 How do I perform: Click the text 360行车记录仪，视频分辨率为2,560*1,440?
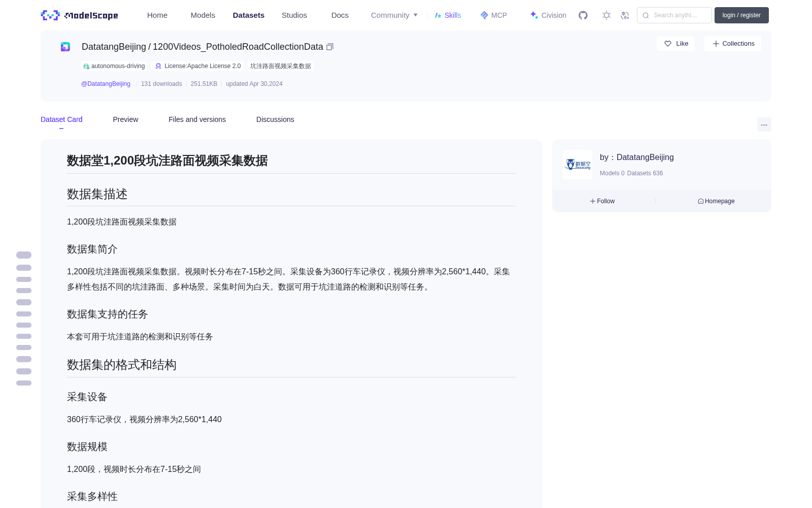point(144,420)
